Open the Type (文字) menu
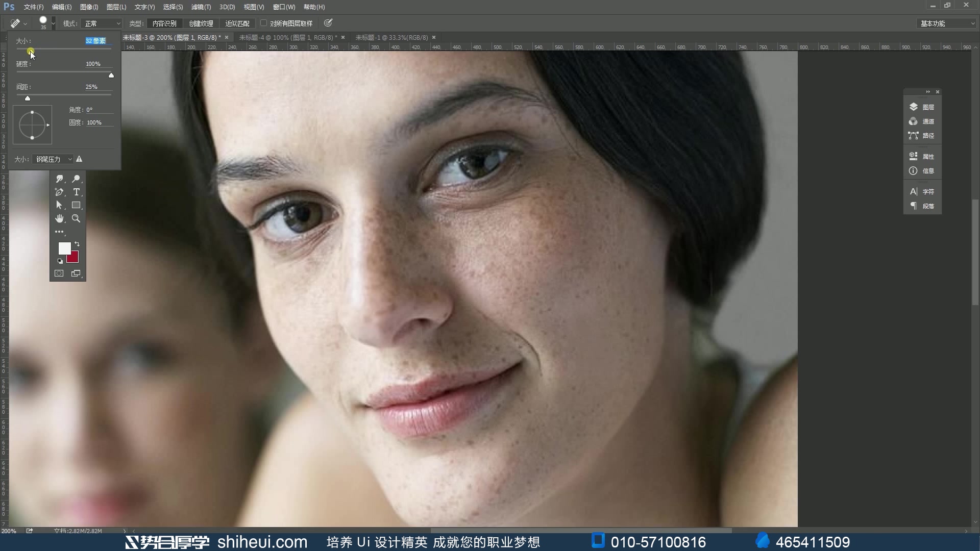The width and height of the screenshot is (980, 551). point(144,7)
